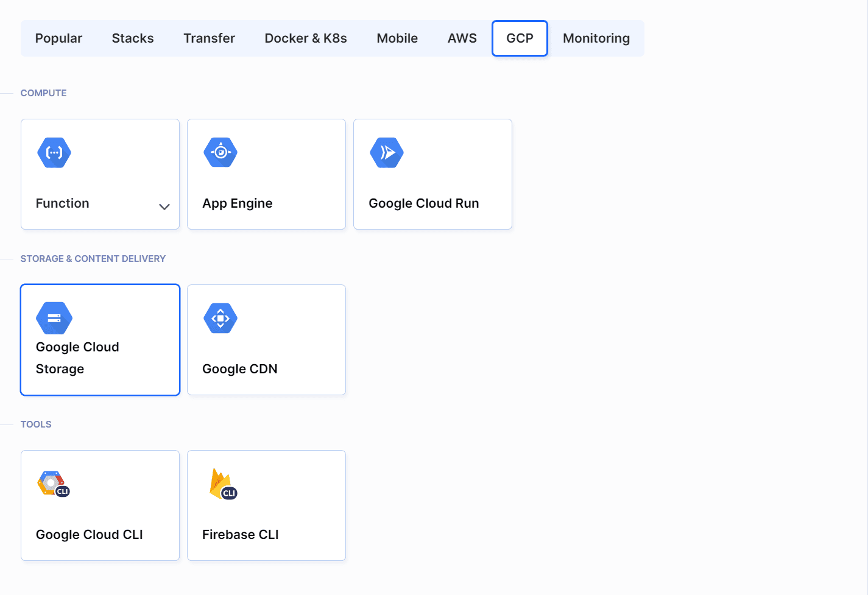Select the Google Cloud Run icon
This screenshot has height=595, width=868.
pos(387,152)
